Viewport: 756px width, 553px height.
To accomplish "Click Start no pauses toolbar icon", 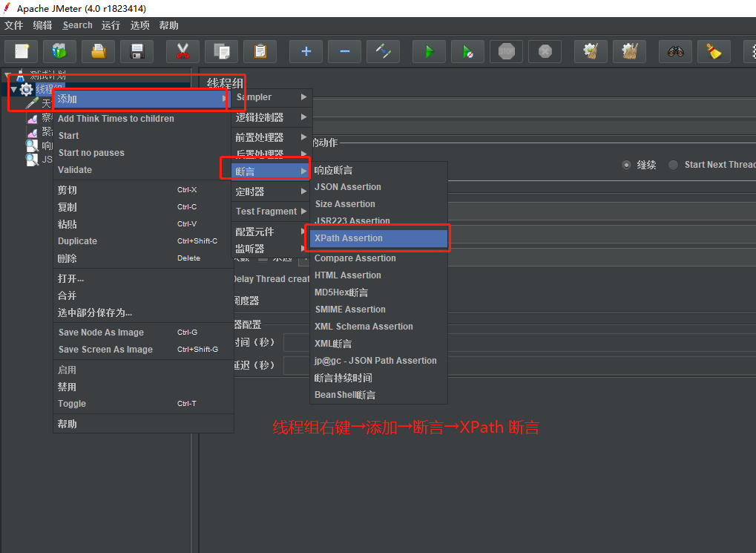I will [x=467, y=51].
